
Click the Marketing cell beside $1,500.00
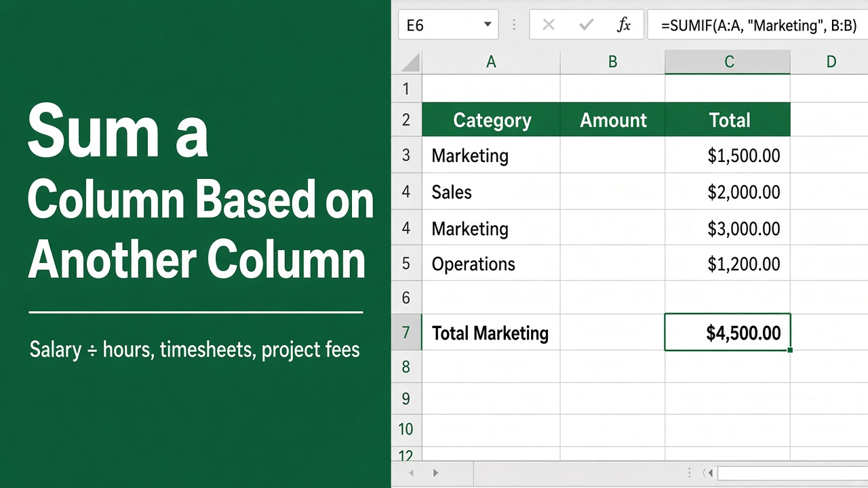click(491, 155)
